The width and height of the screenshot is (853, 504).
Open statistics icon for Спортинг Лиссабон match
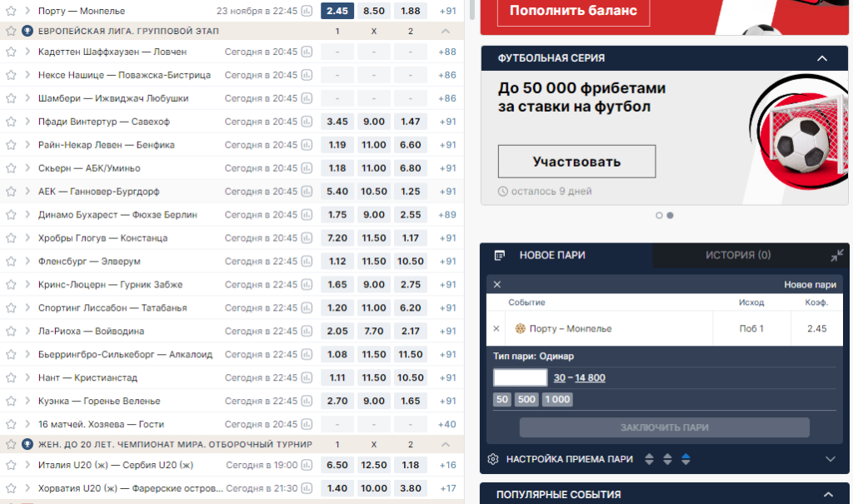coord(307,308)
